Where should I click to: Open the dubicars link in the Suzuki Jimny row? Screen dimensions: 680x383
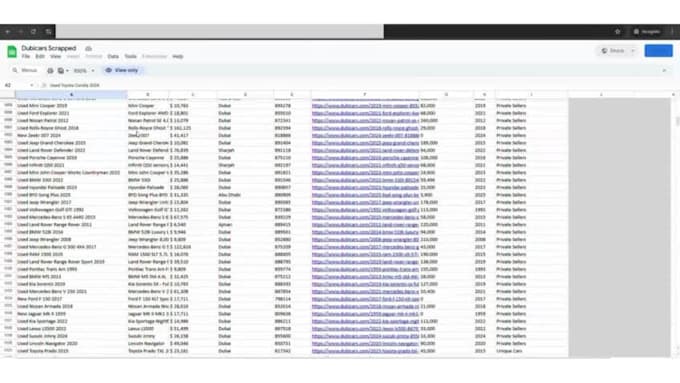pyautogui.click(x=365, y=336)
